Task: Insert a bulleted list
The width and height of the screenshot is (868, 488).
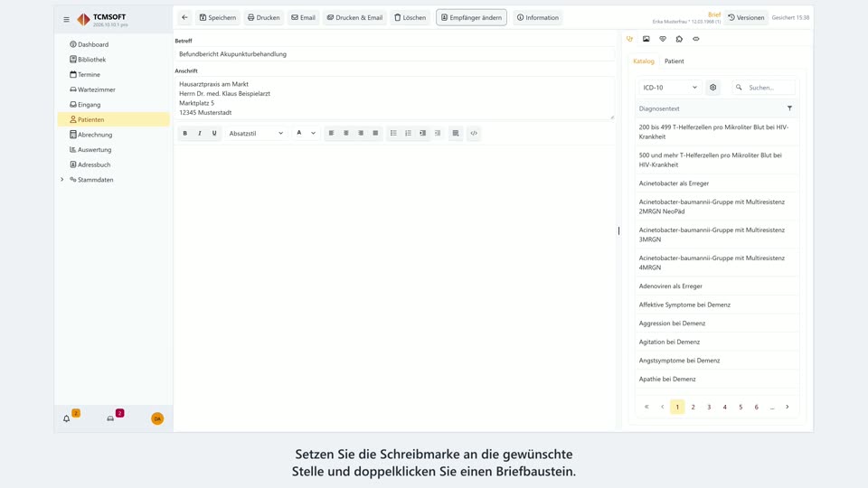Action: pyautogui.click(x=393, y=134)
